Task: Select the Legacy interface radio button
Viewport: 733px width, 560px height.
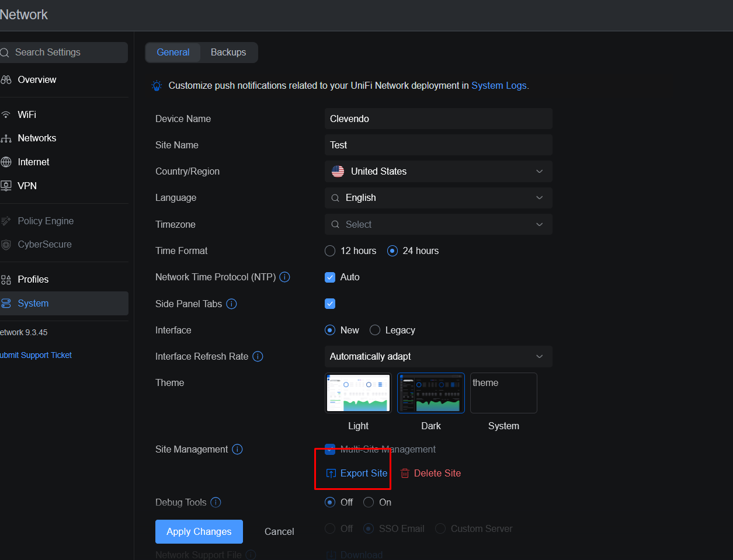Action: tap(375, 330)
